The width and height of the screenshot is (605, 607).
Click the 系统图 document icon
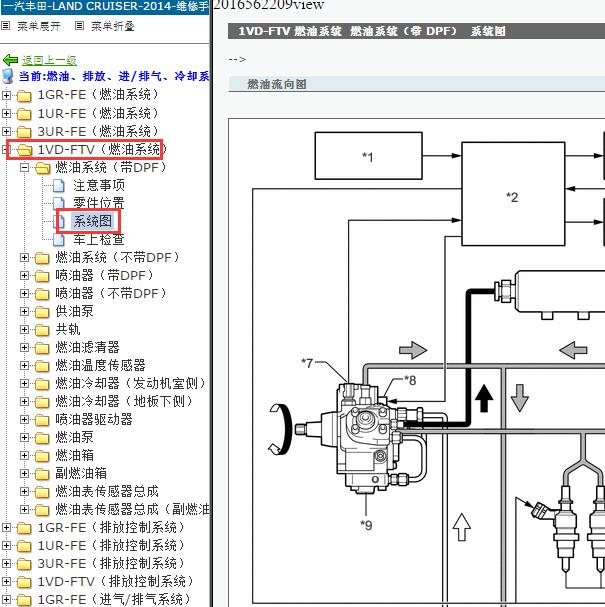tap(60, 221)
